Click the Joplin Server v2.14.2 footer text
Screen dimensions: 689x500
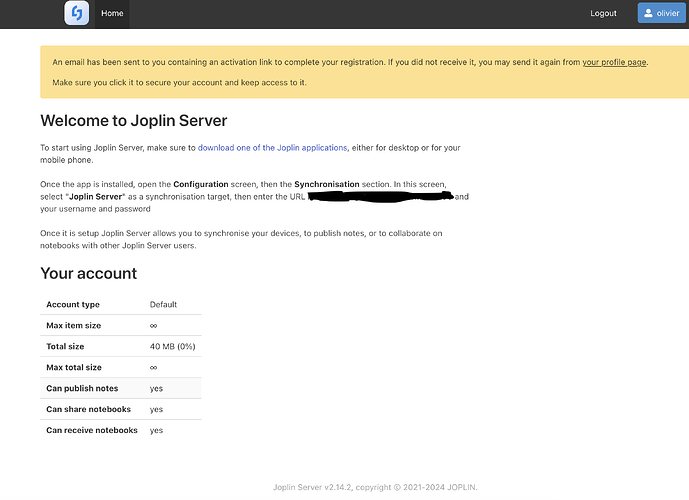pos(375,487)
